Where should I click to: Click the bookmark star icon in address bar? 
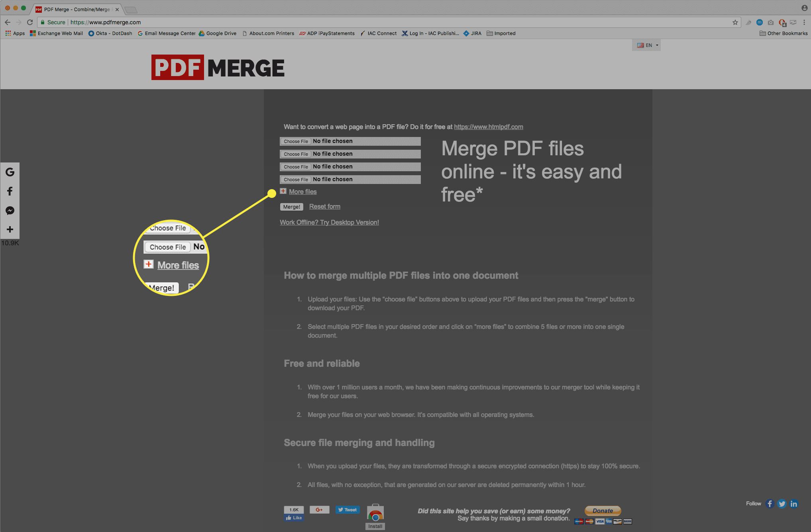734,22
